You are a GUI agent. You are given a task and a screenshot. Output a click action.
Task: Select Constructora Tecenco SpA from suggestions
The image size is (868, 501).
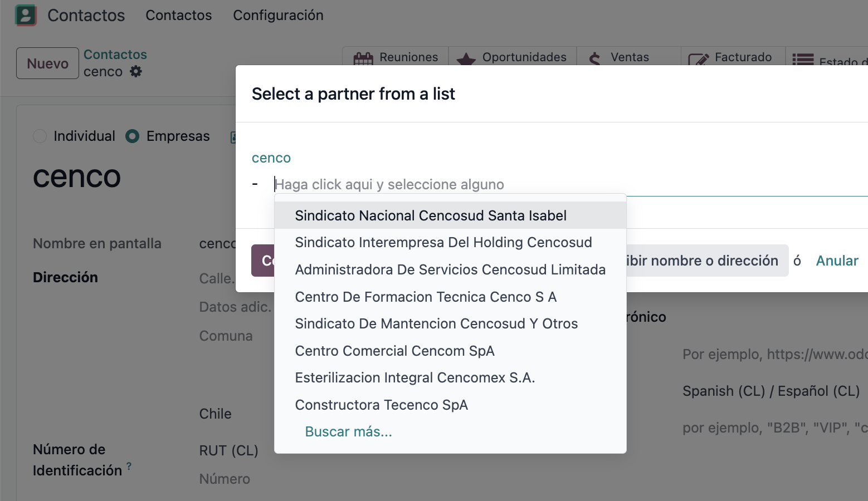(381, 405)
